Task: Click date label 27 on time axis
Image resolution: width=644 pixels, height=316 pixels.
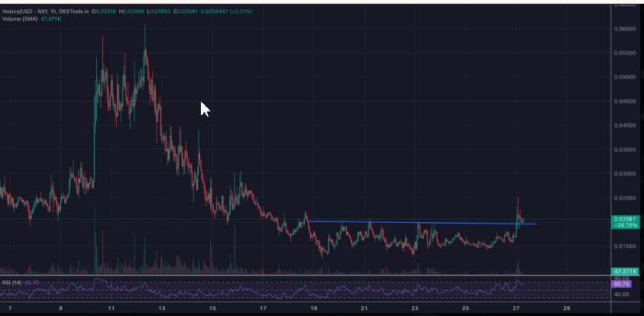Action: pos(516,308)
